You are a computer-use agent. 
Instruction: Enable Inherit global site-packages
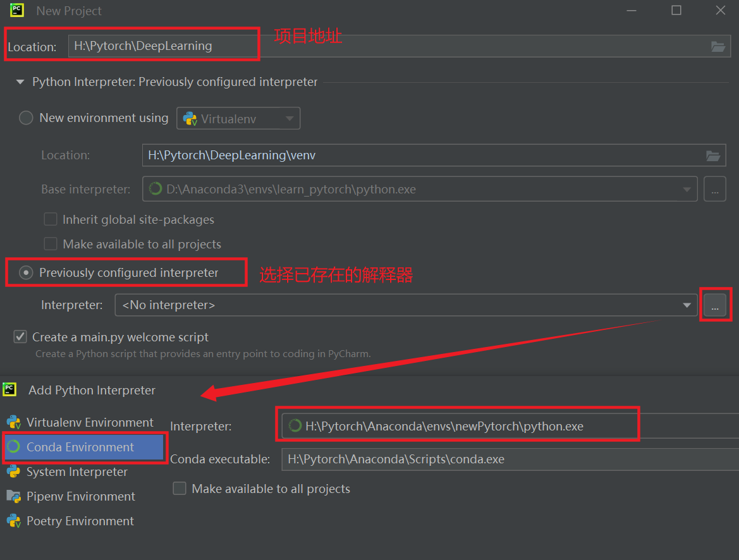51,219
